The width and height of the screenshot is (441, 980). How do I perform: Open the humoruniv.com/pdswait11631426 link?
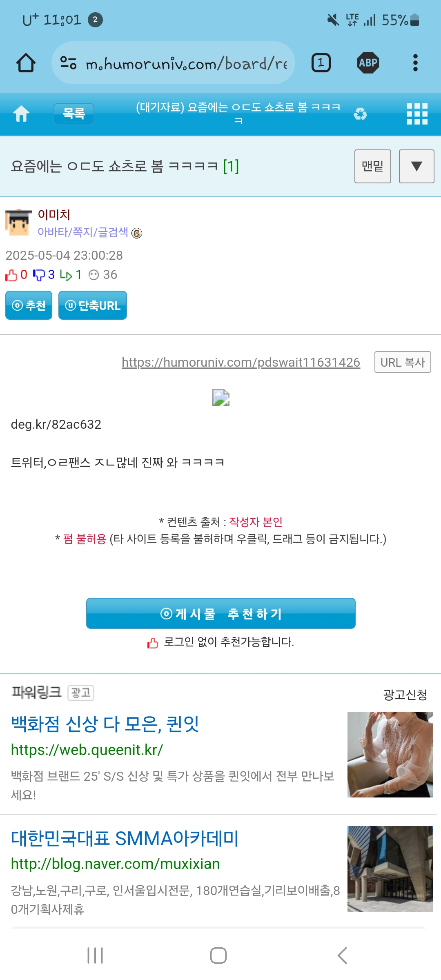coord(241,362)
